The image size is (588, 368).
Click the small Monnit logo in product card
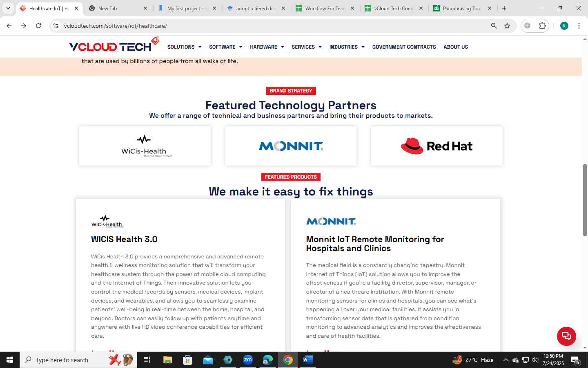pos(331,221)
